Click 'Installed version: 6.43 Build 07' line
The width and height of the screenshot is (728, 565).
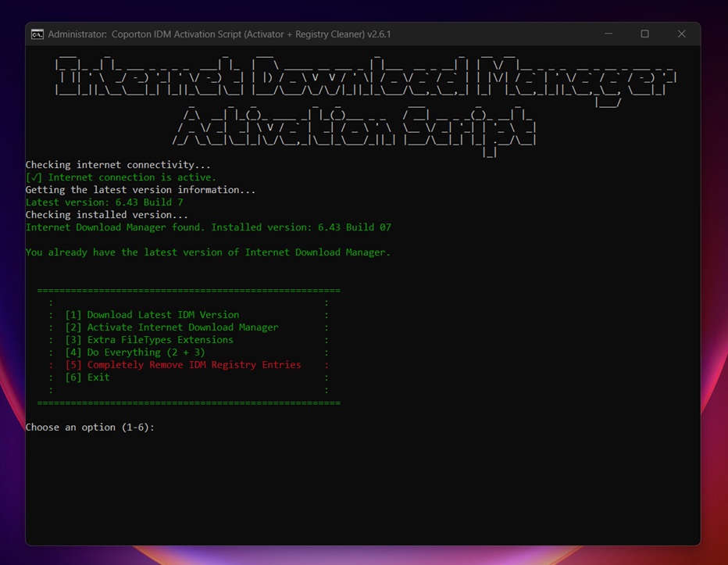click(x=209, y=227)
